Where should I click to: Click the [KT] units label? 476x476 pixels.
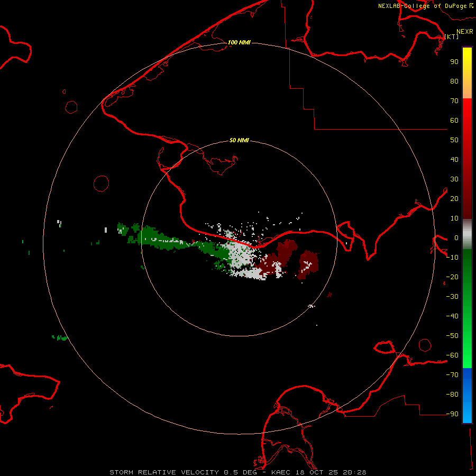click(452, 36)
